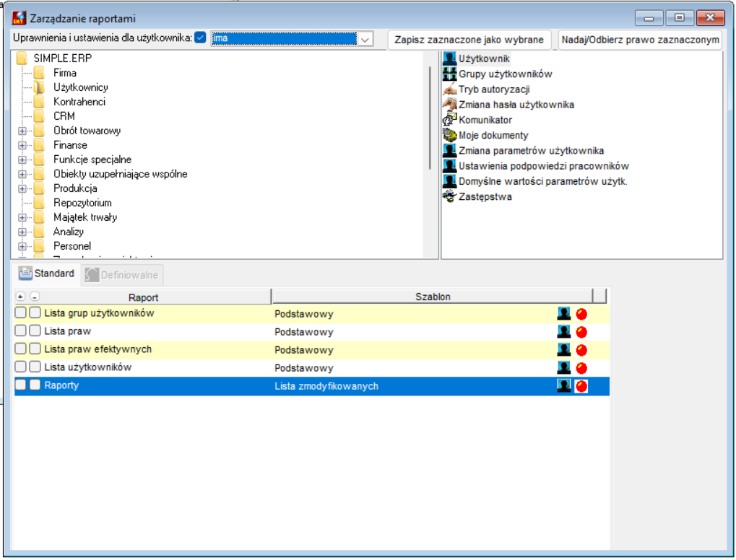
Task: Select the Kontrahenci folder in tree
Action: point(79,102)
